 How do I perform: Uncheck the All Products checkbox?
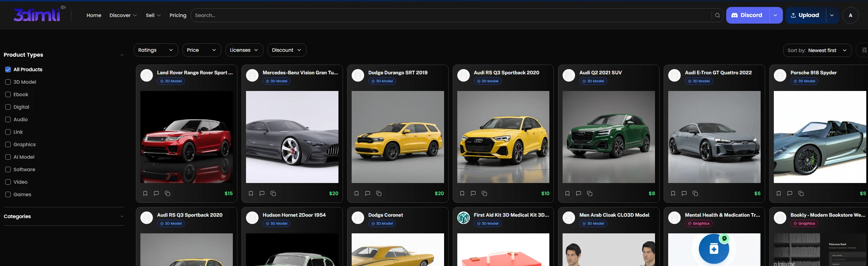point(8,69)
